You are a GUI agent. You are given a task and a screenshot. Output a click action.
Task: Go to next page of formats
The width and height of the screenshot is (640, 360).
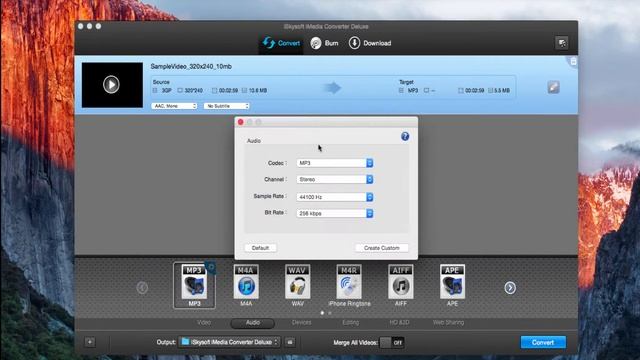510,288
